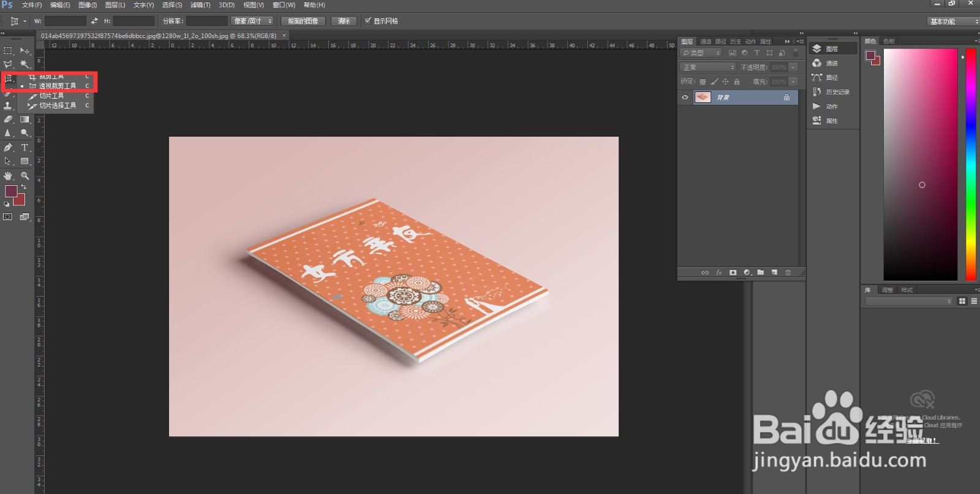Open the 像素/英寸 unit dropdown

click(252, 21)
